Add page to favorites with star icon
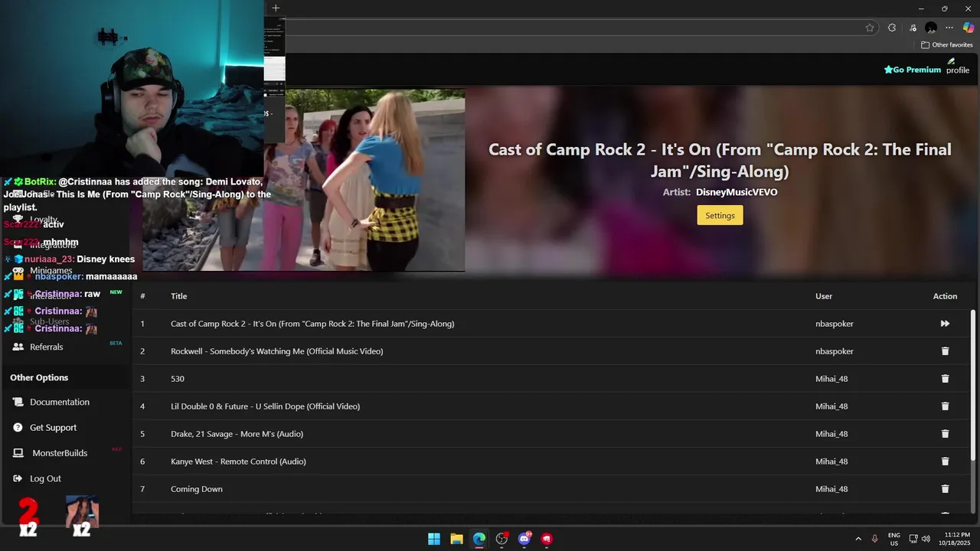 click(x=870, y=28)
